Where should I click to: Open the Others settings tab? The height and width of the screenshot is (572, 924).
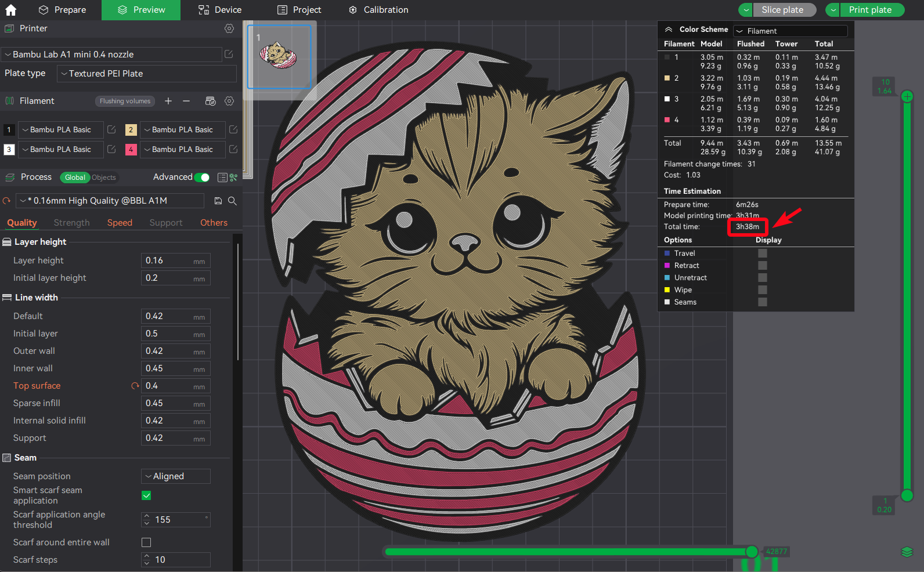point(214,223)
